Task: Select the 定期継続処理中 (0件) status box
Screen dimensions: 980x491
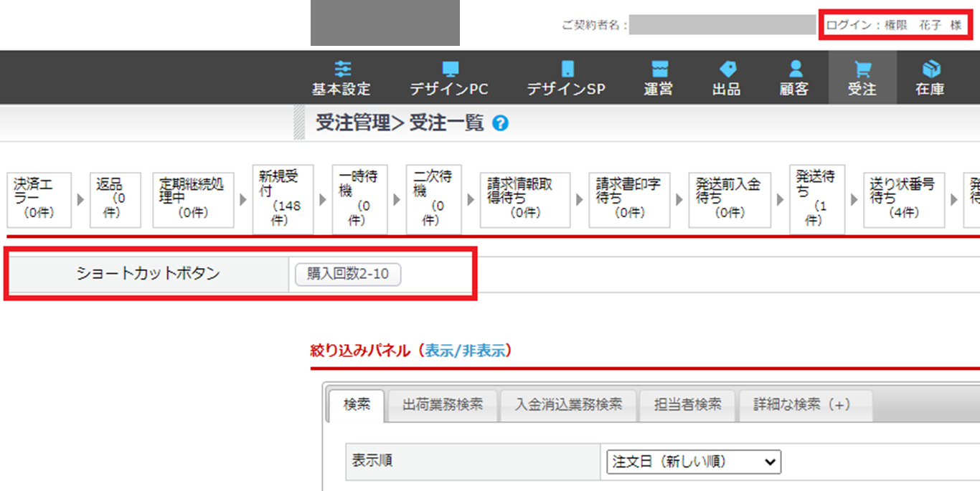Action: click(x=193, y=200)
